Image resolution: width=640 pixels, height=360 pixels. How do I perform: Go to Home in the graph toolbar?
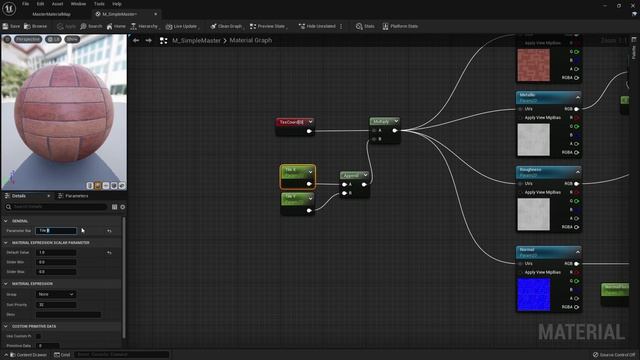pyautogui.click(x=116, y=26)
